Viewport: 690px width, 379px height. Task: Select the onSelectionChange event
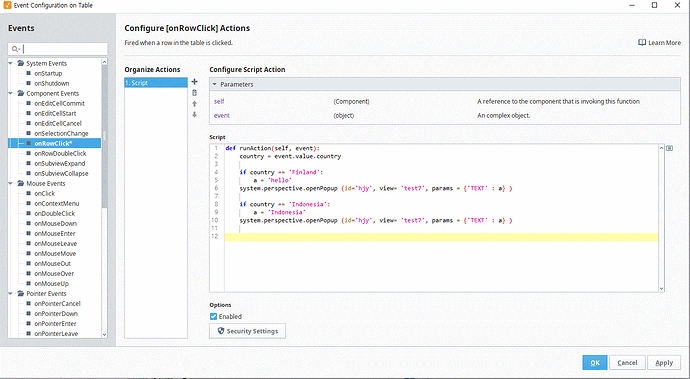61,133
